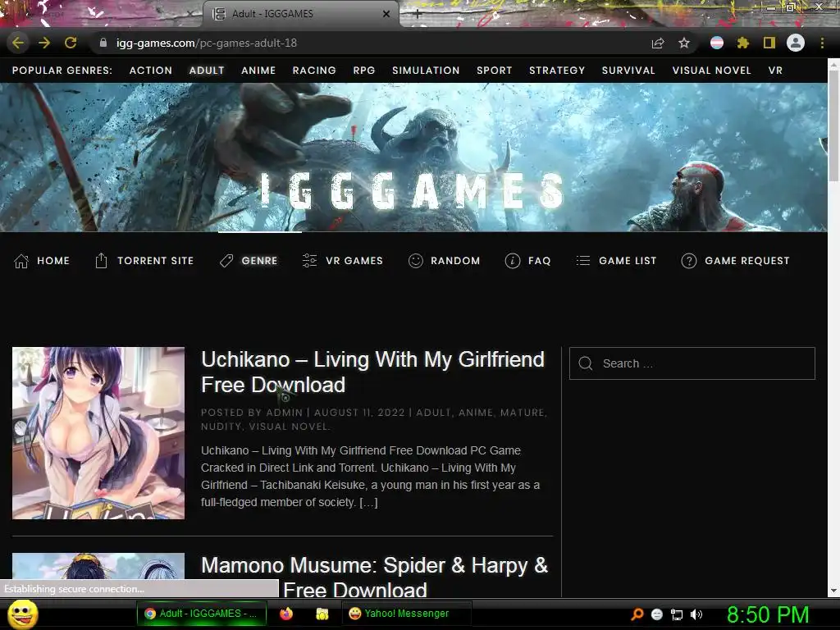Open the Mamono Musume post title

[x=374, y=578]
